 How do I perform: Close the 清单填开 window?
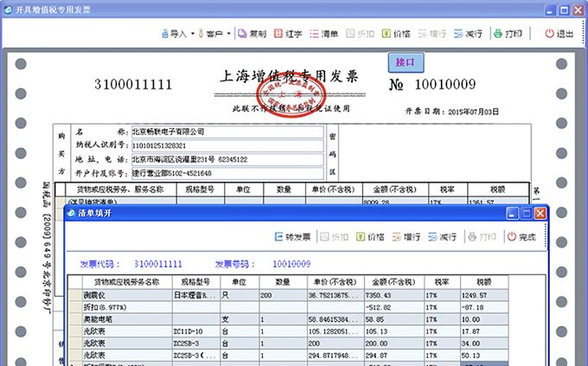click(x=540, y=214)
